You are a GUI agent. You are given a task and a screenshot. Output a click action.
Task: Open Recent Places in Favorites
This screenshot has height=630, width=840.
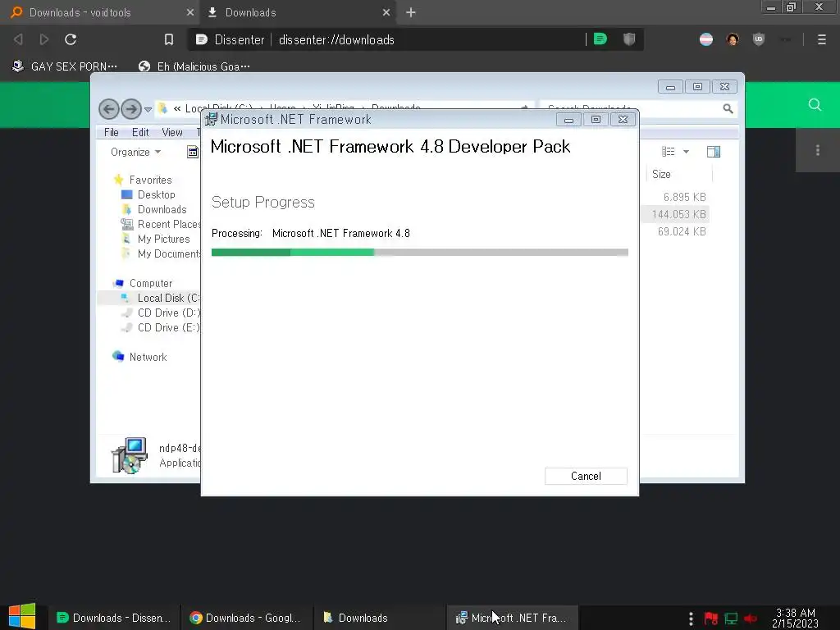tap(161, 225)
